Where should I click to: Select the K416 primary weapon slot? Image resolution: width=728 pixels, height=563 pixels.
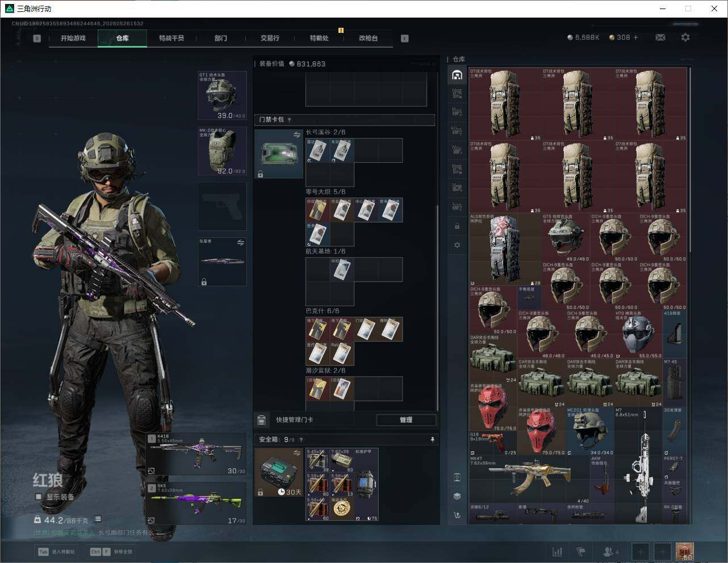click(196, 454)
